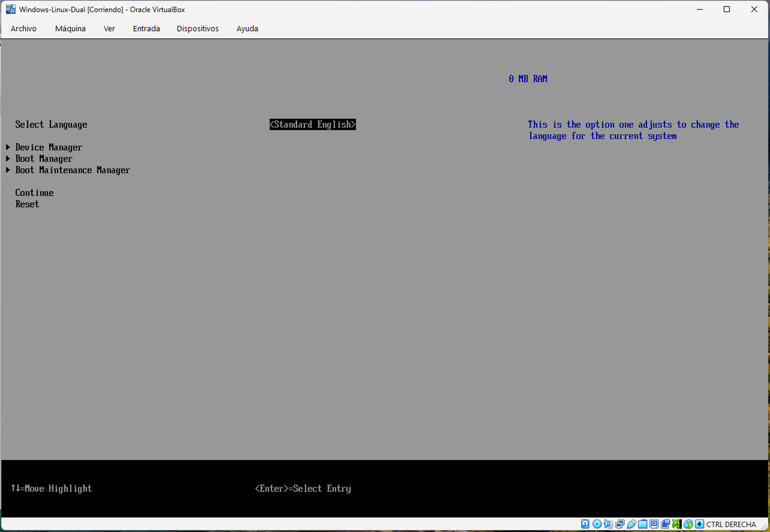Expand the Boot Maintenance Manager arrow
Screen dimensions: 770x532
[x=8, y=170]
